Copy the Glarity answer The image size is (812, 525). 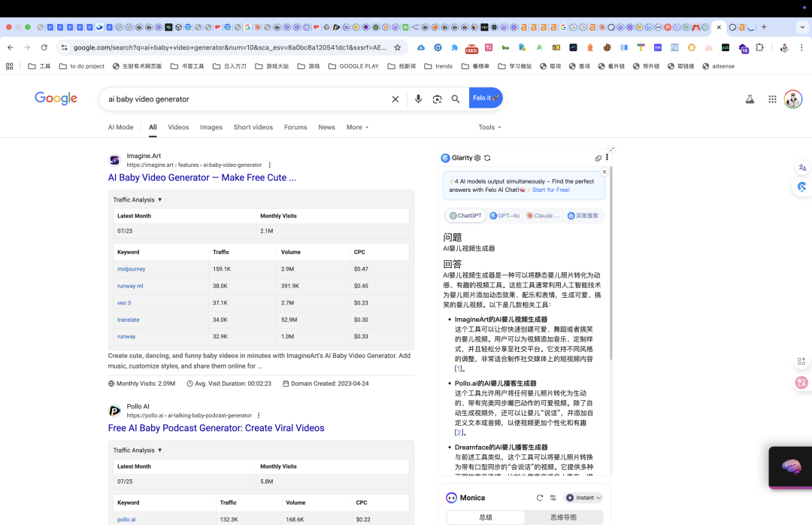(598, 158)
